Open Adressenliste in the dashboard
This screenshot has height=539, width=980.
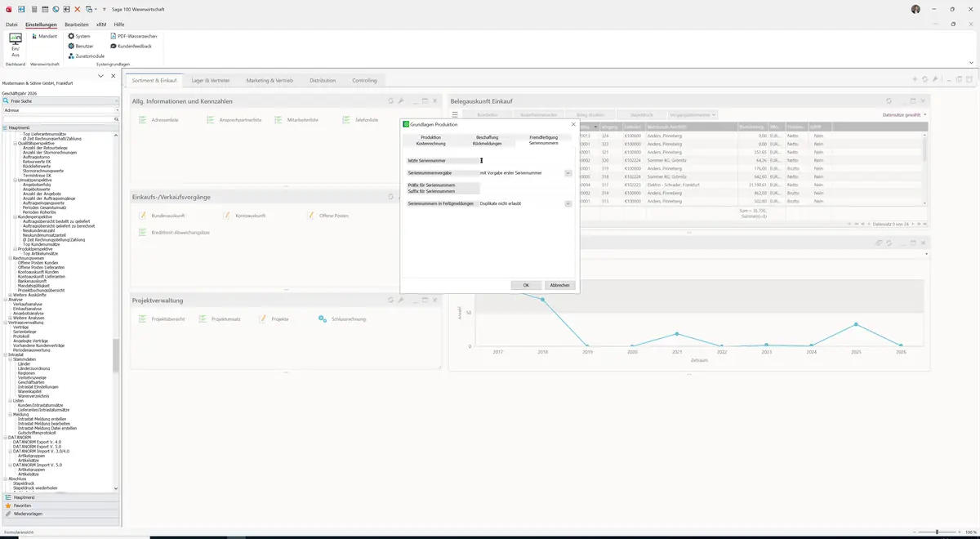pos(158,120)
